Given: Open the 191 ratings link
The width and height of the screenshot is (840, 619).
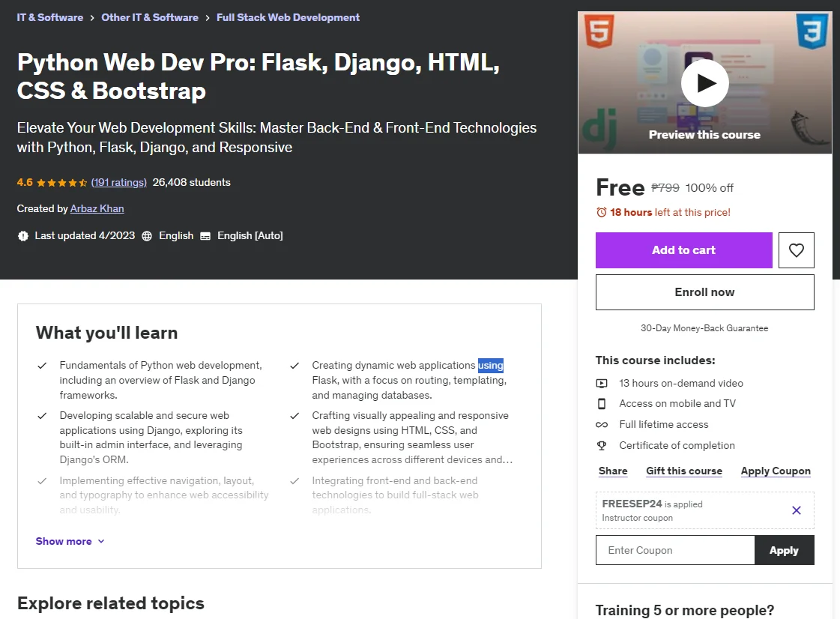Looking at the screenshot, I should click(x=118, y=182).
